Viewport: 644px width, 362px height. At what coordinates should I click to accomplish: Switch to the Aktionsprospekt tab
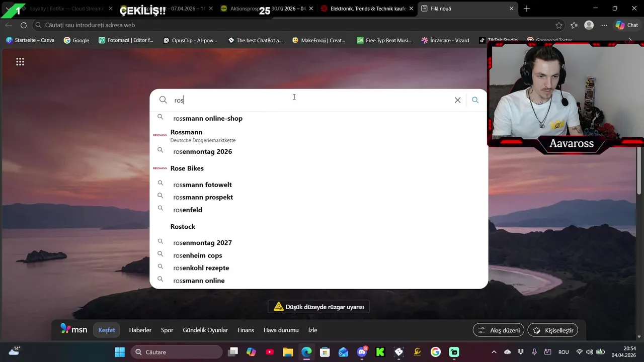tap(267, 9)
